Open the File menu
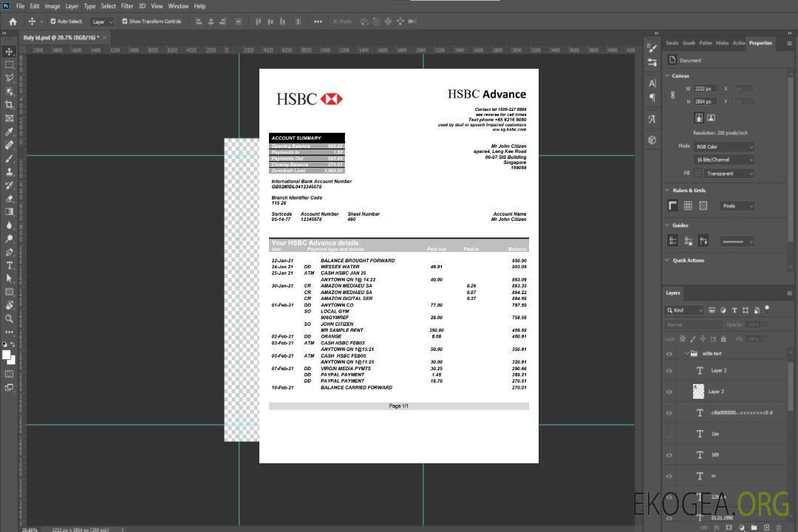This screenshot has width=798, height=532. (x=21, y=6)
